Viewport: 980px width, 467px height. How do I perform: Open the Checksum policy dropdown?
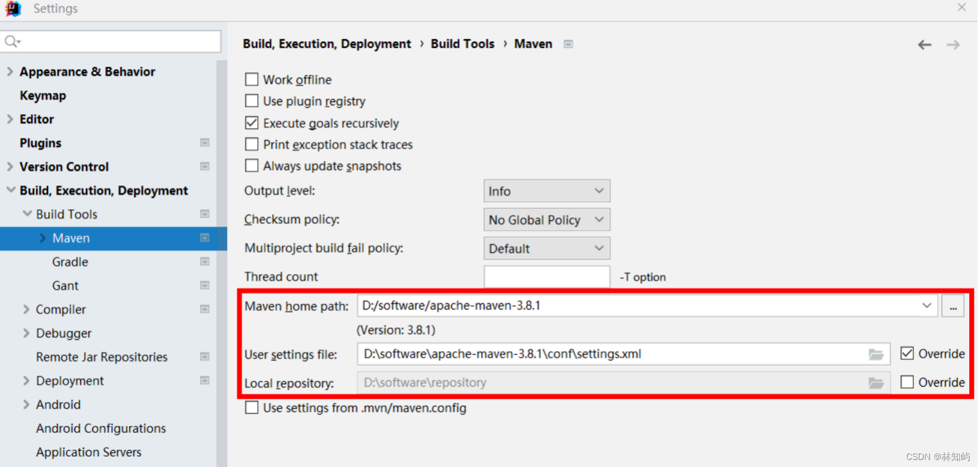click(x=546, y=219)
